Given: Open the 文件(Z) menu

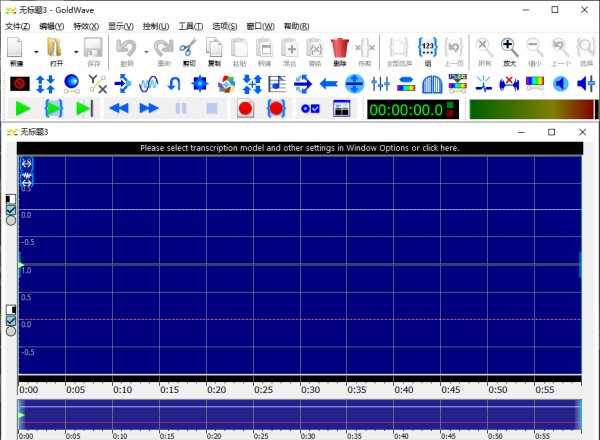Looking at the screenshot, I should pos(18,26).
